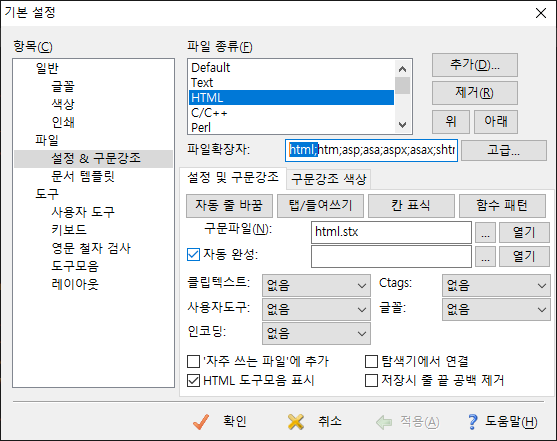Click the 파일확장자 input field
Viewport: 557px width, 441px height.
tap(371, 150)
